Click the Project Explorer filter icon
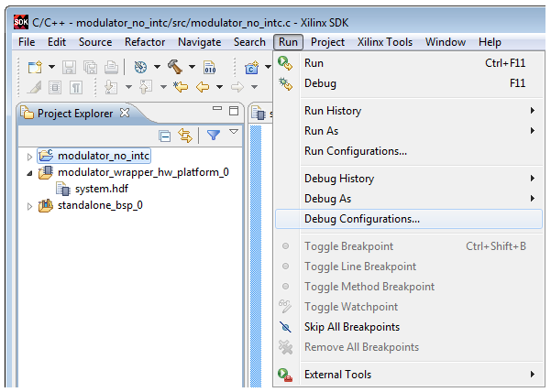 point(214,135)
